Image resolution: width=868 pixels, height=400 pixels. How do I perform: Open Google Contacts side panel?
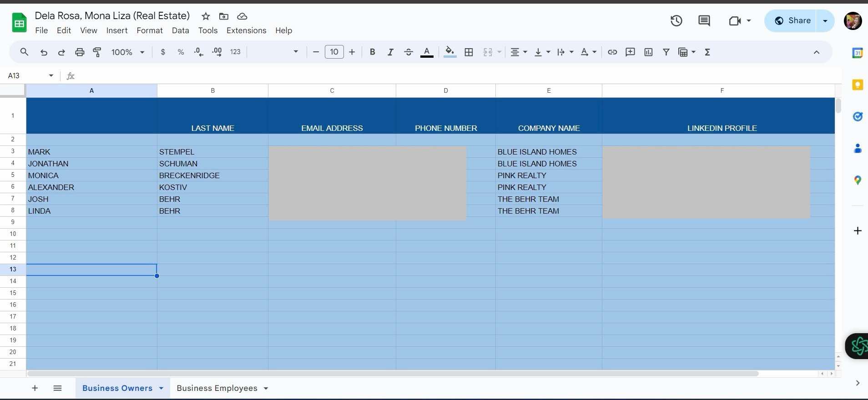[x=858, y=149]
